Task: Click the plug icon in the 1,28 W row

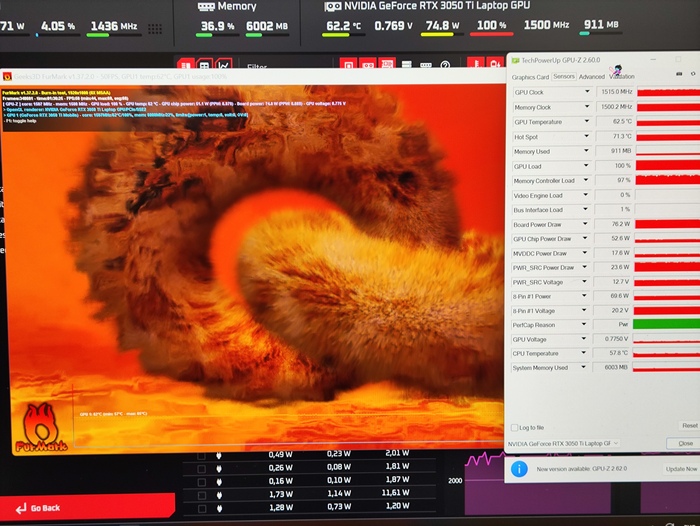Action: pyautogui.click(x=219, y=508)
